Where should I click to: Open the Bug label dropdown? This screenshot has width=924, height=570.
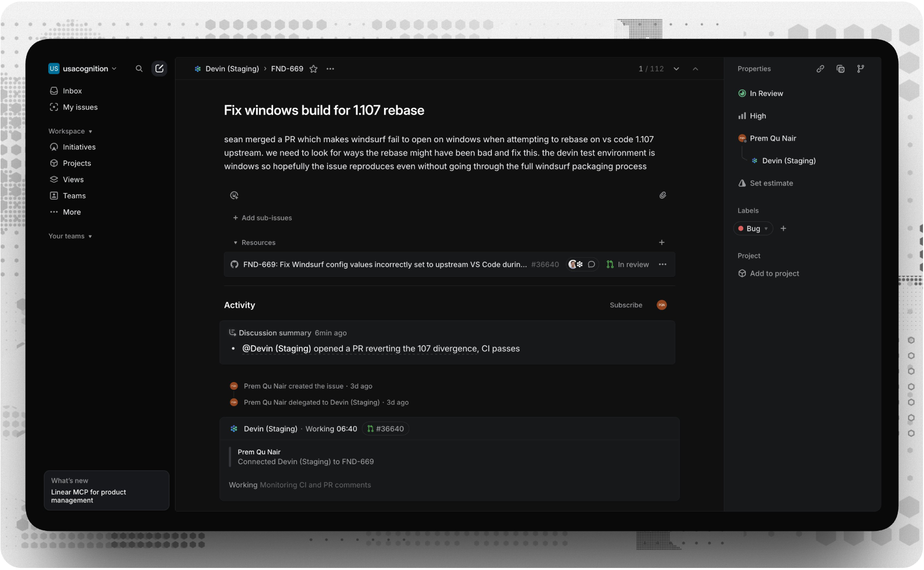pyautogui.click(x=753, y=229)
